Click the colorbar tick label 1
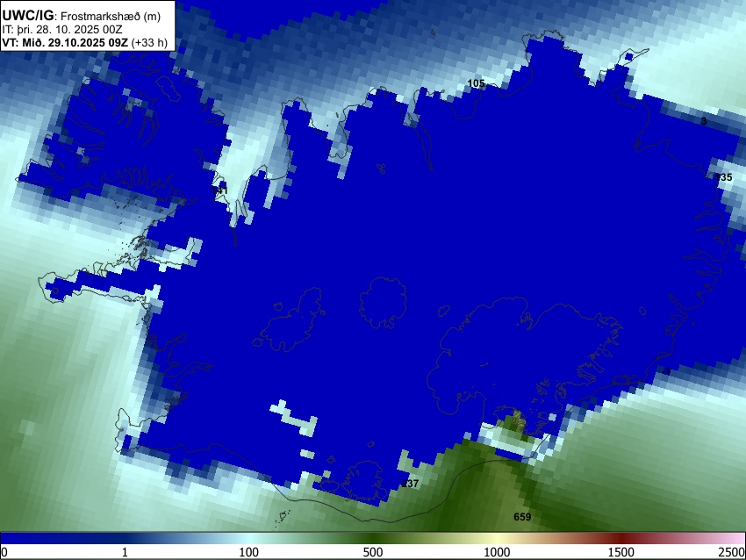The image size is (746, 560). (125, 552)
